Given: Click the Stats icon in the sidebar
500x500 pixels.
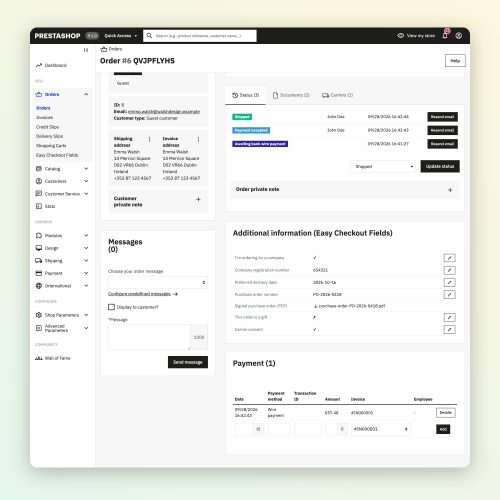Looking at the screenshot, I should click(x=39, y=206).
